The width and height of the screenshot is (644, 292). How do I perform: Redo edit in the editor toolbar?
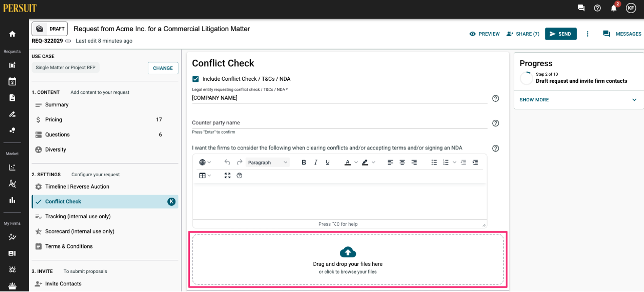coord(240,162)
